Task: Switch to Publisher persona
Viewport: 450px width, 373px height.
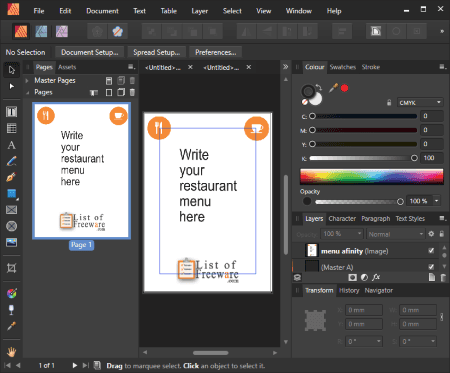Action: [21, 31]
